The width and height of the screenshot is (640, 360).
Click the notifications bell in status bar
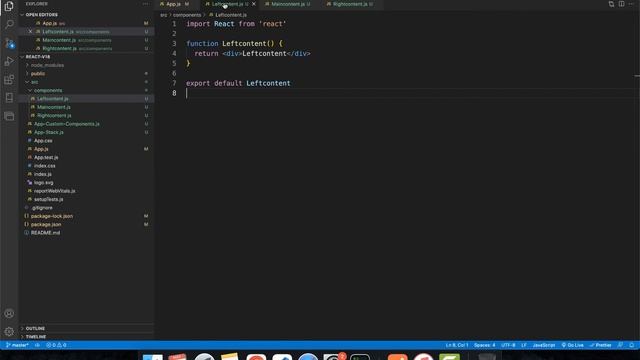pos(631,345)
